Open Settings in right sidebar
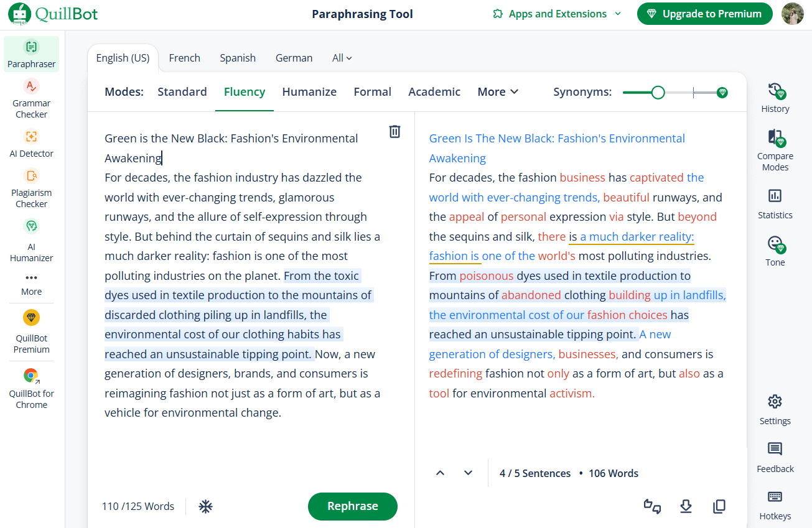Screen dimensions: 812x528 (775, 409)
